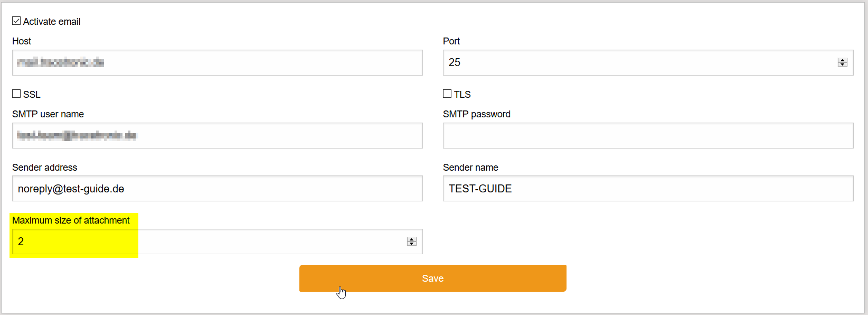Click the 'Sender name' label text
This screenshot has width=868, height=315.
click(470, 168)
